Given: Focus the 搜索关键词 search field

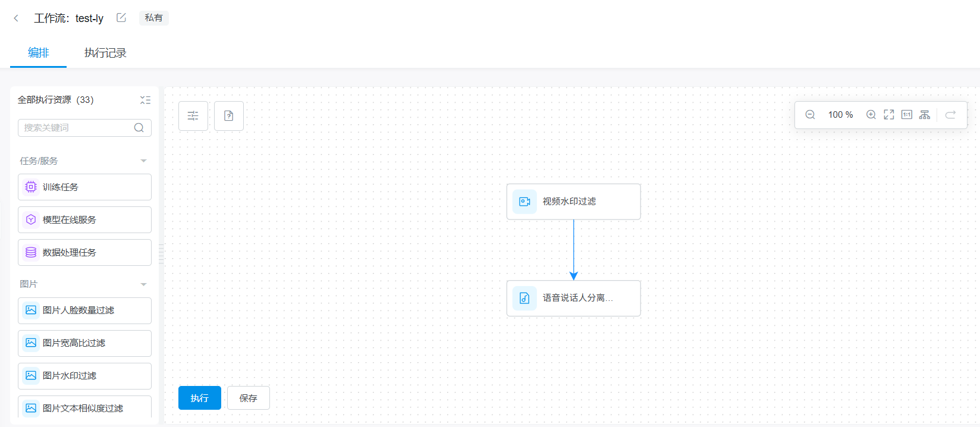Looking at the screenshot, I should (x=84, y=128).
